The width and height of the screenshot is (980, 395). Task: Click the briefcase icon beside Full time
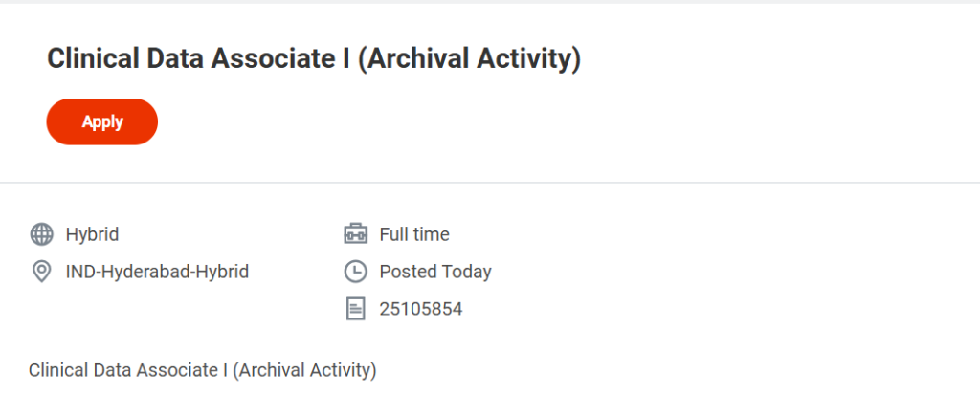tap(355, 234)
